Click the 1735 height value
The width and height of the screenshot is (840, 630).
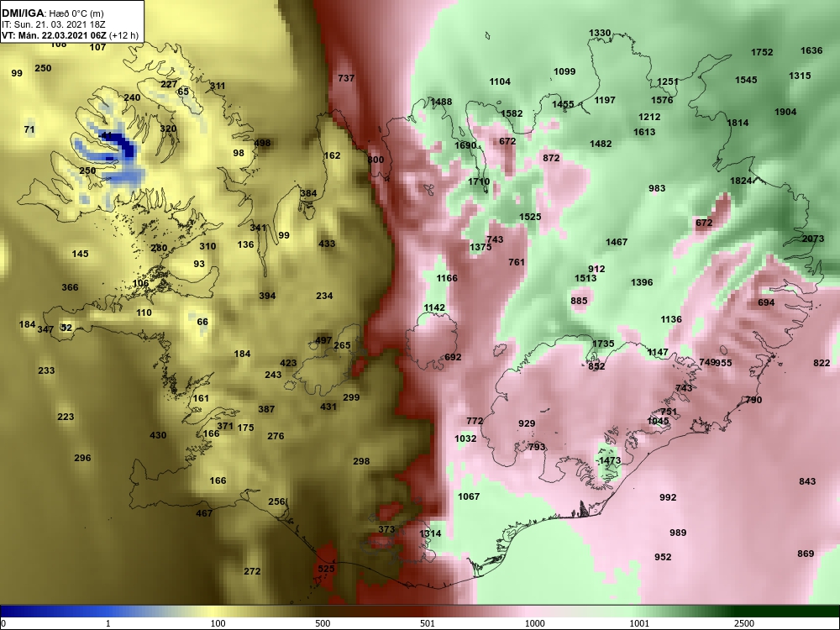click(x=602, y=344)
